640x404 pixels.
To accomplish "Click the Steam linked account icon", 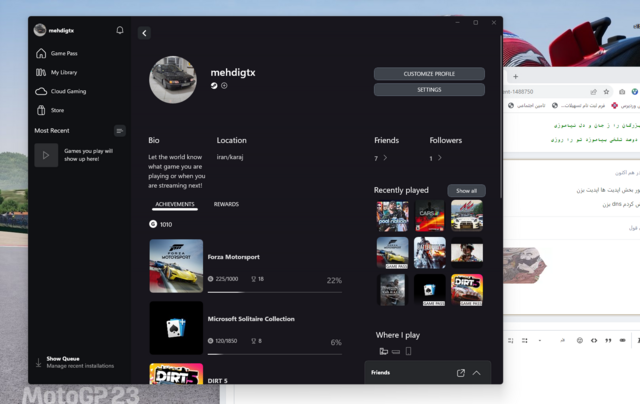I will point(214,86).
